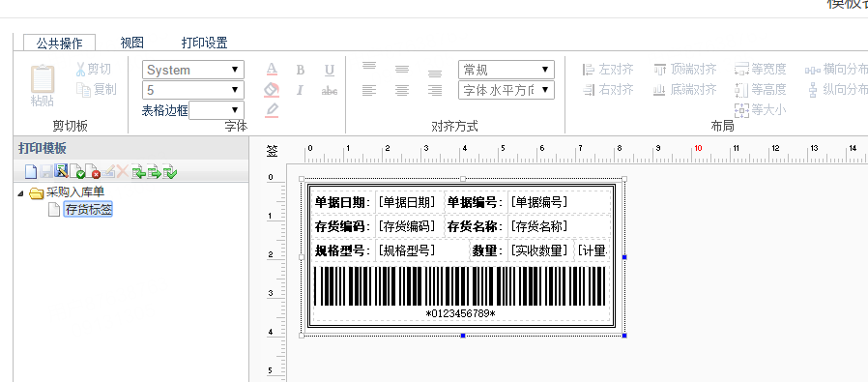The image size is (868, 382).
Task: Click the [规格型号] field placeholder
Action: (x=407, y=250)
